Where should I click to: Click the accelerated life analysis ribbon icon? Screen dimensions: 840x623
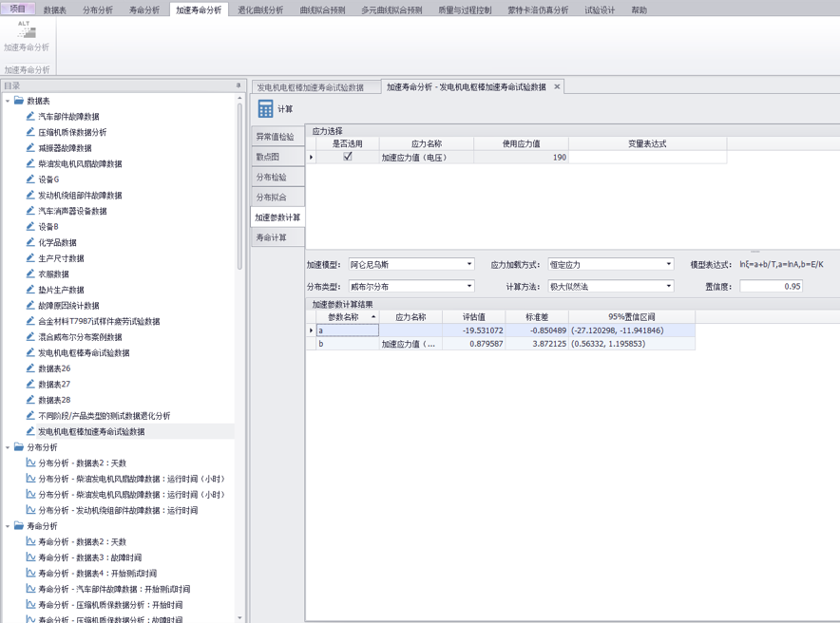pos(27,33)
